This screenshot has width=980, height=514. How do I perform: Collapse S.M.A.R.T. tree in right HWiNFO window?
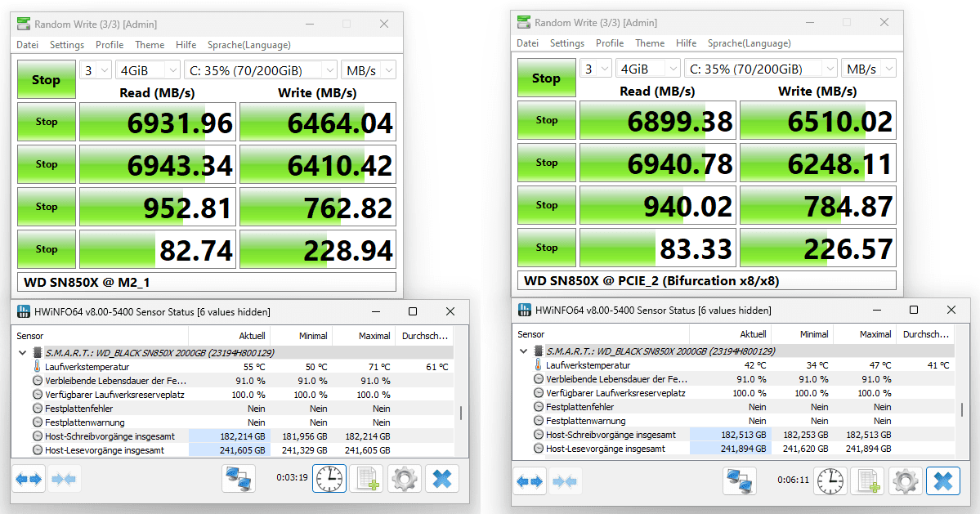[x=524, y=351]
